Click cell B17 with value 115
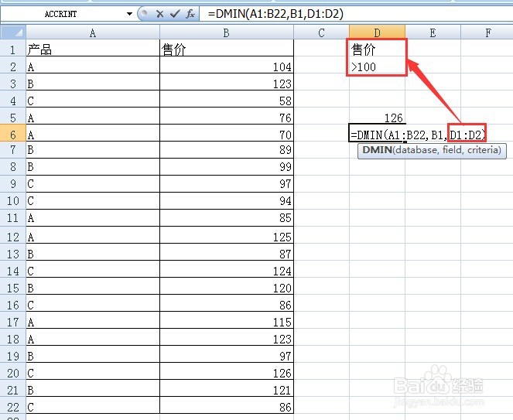Screen dimensions: 513x420 227,320
